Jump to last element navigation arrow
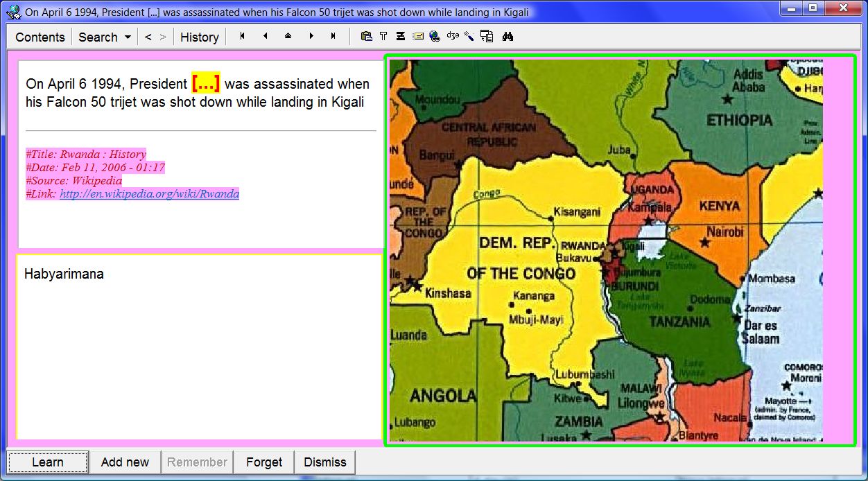 [333, 37]
